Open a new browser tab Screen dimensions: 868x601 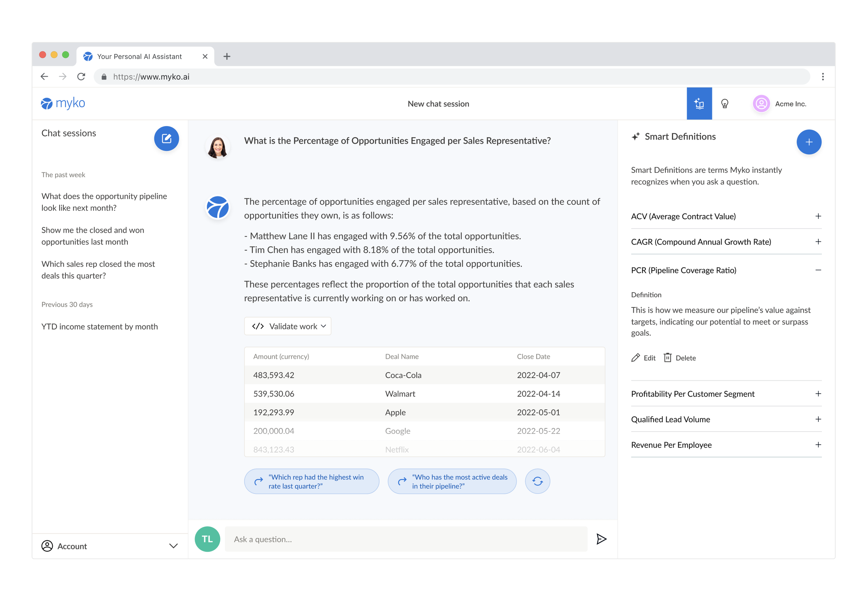pyautogui.click(x=226, y=57)
